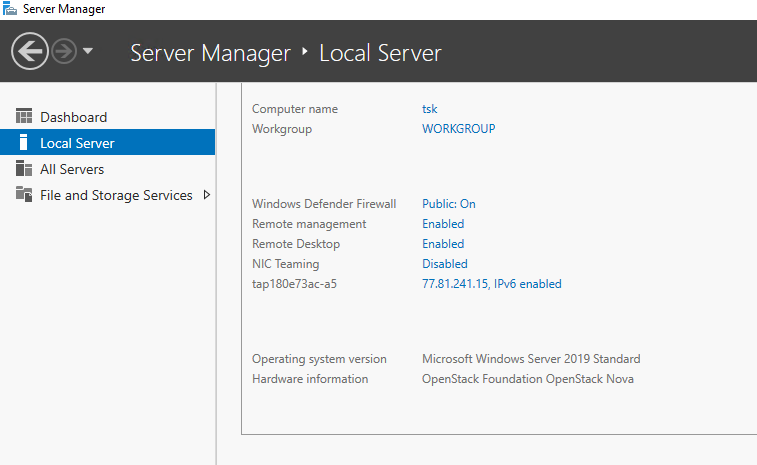
Task: Click the forward arrow navigation button
Action: pyautogui.click(x=64, y=51)
